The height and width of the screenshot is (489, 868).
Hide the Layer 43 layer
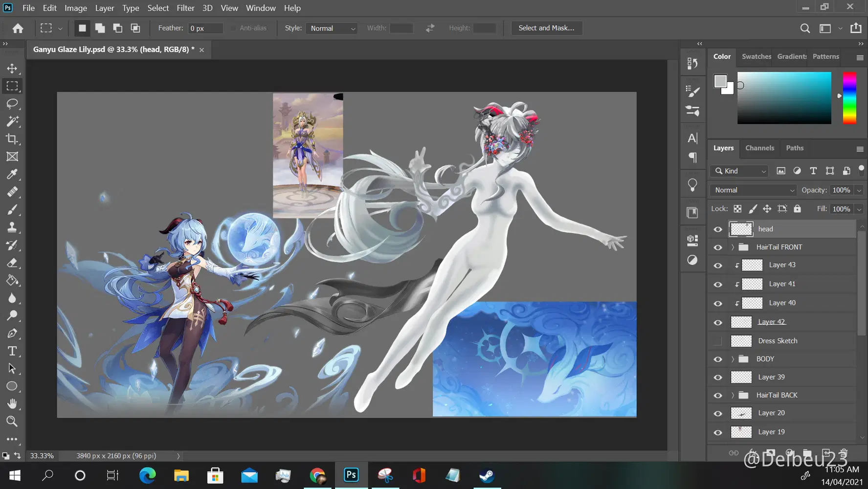[718, 266]
